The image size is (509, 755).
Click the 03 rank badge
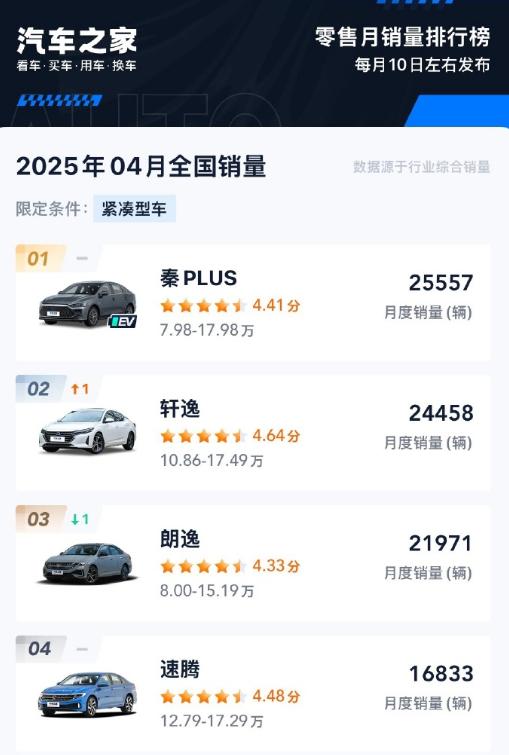click(38, 519)
